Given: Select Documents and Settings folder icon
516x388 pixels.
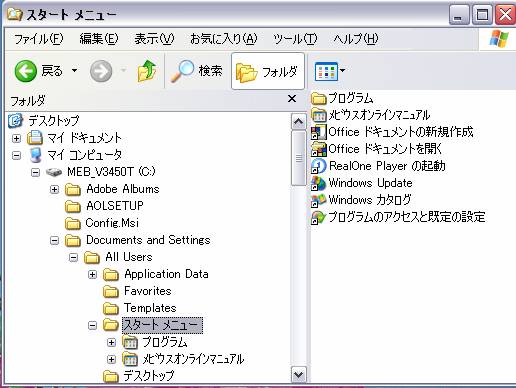Looking at the screenshot, I should [73, 240].
